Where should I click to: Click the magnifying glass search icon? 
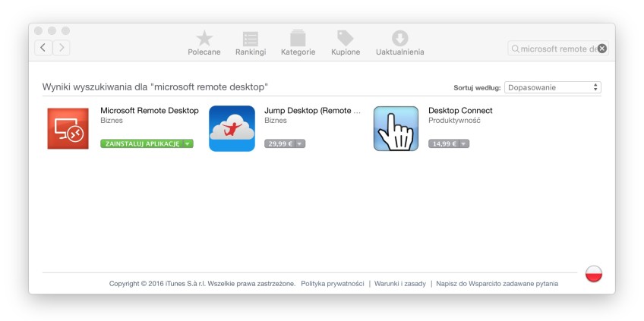(515, 49)
